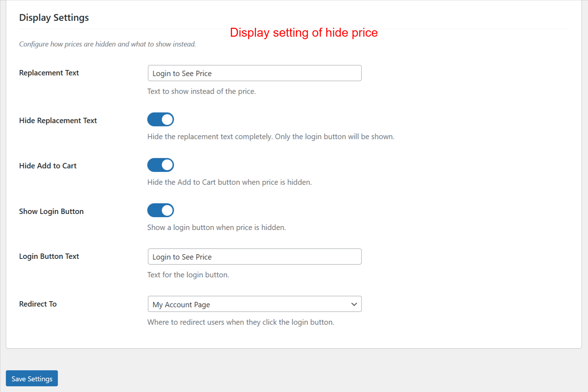This screenshot has height=392, width=588.
Task: Click inside the Login Button Text field
Action: tap(254, 256)
